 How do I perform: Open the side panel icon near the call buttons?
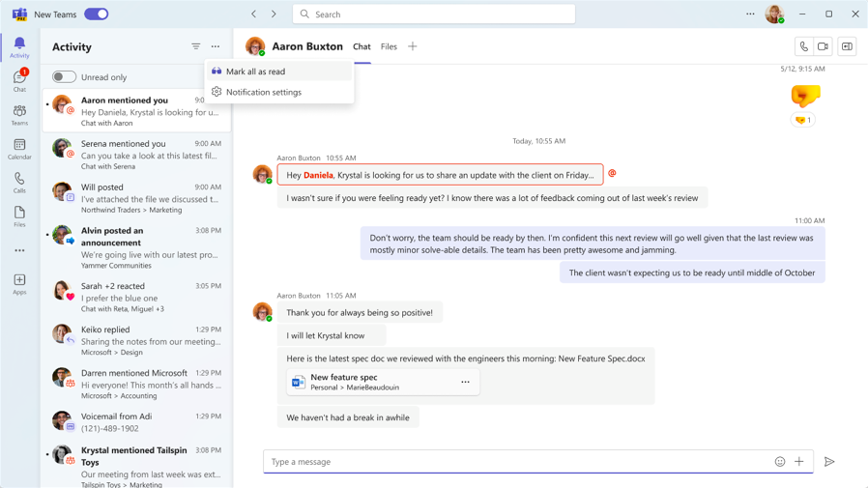[847, 46]
